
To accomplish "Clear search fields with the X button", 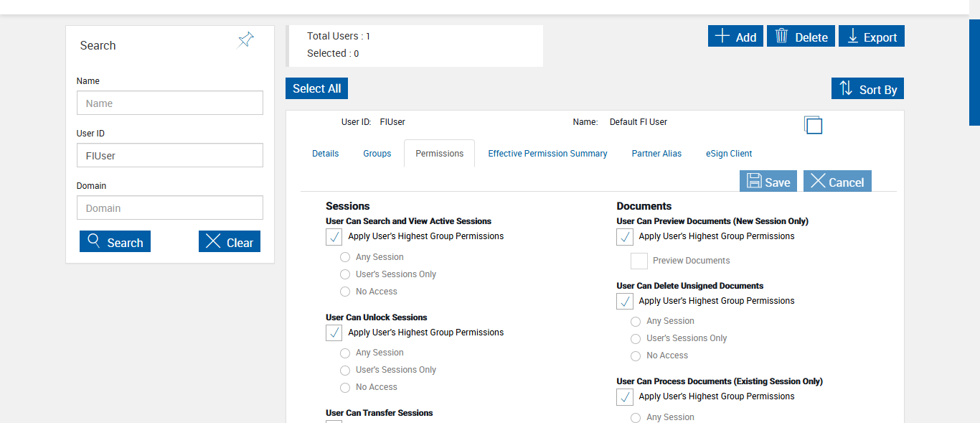I will click(230, 242).
